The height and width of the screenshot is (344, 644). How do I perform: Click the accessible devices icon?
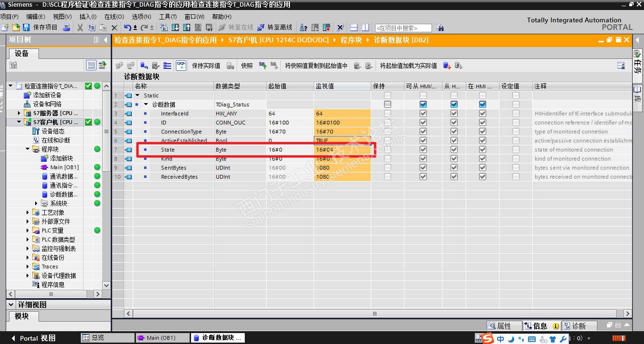tap(304, 28)
